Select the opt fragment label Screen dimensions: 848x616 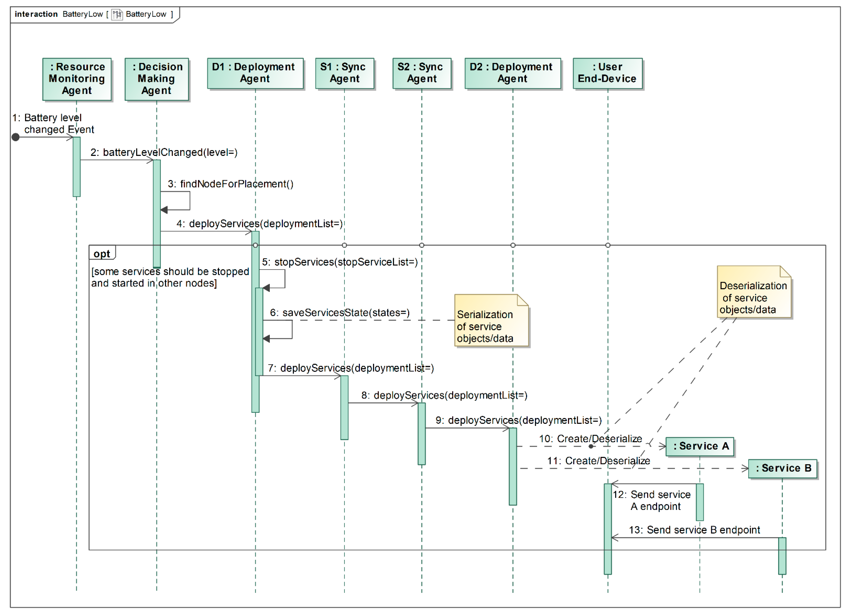(102, 254)
